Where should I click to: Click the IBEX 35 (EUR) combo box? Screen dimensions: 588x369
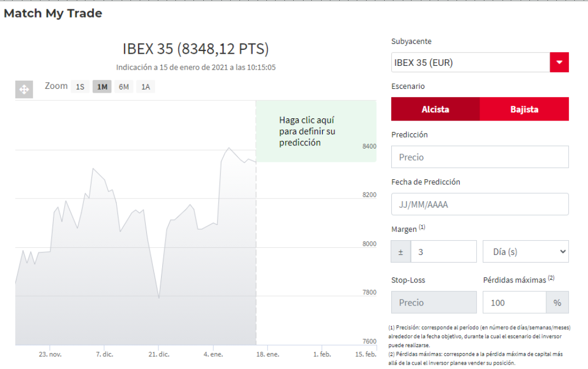tap(470, 63)
